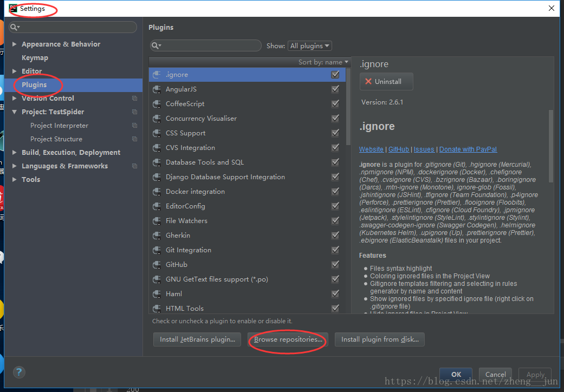Click the Database Tools and SQL plugin icon
The height and width of the screenshot is (392, 564).
click(x=157, y=162)
